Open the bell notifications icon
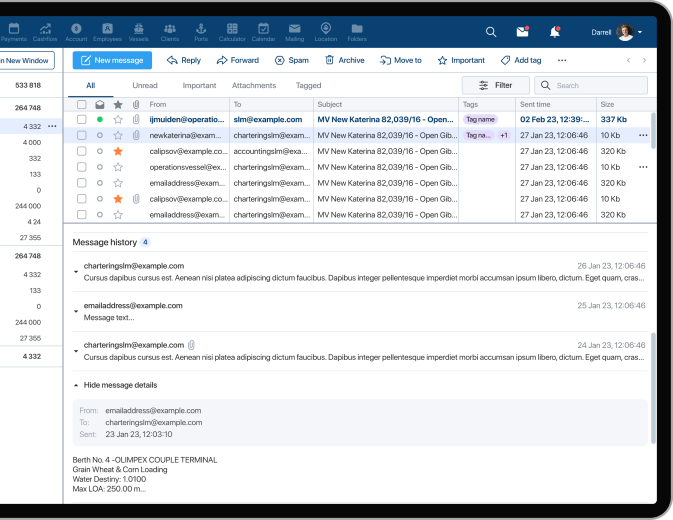The height and width of the screenshot is (520, 673). (x=555, y=32)
